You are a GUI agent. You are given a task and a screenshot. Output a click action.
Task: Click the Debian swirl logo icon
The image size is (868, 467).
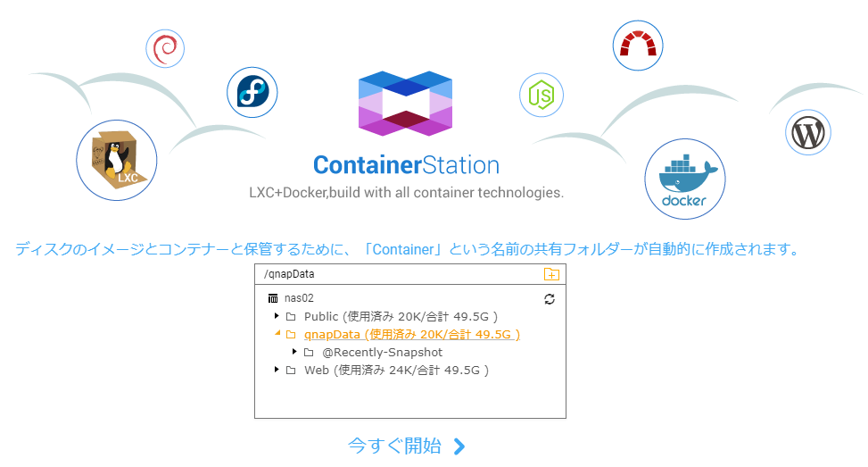(x=165, y=49)
